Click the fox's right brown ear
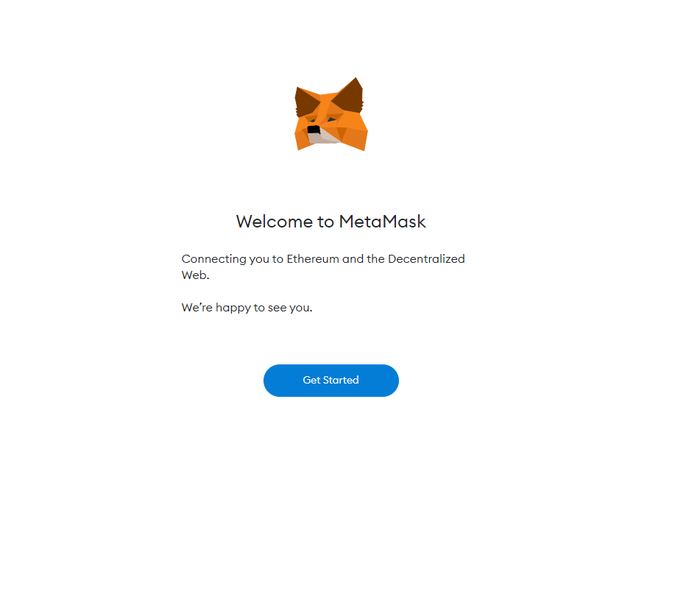Image resolution: width=700 pixels, height=600 pixels. click(x=349, y=96)
